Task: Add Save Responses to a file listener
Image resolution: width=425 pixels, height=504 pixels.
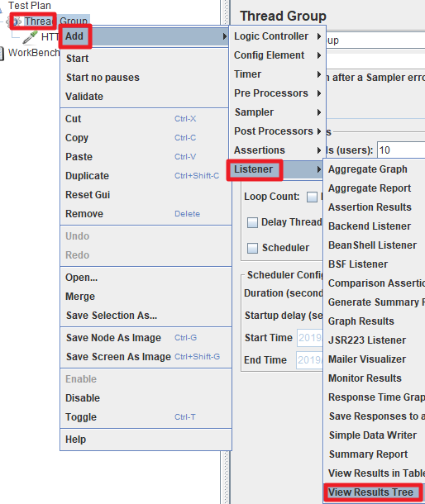Action: tap(375, 416)
